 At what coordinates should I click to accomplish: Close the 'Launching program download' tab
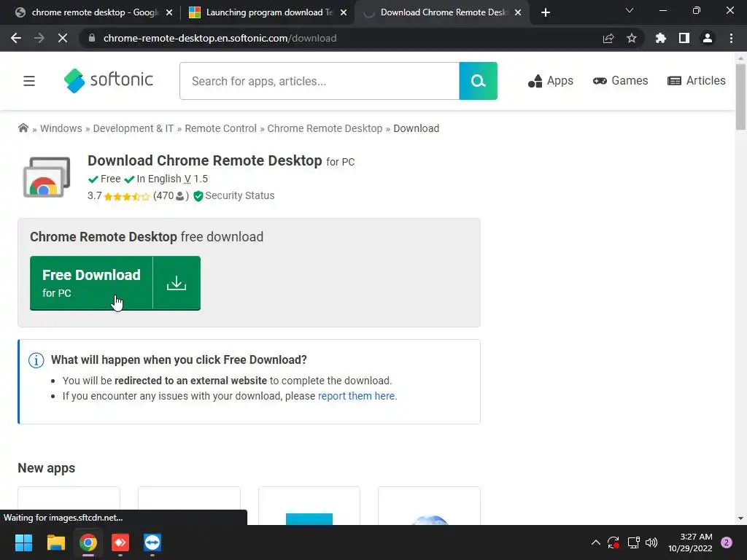point(344,12)
